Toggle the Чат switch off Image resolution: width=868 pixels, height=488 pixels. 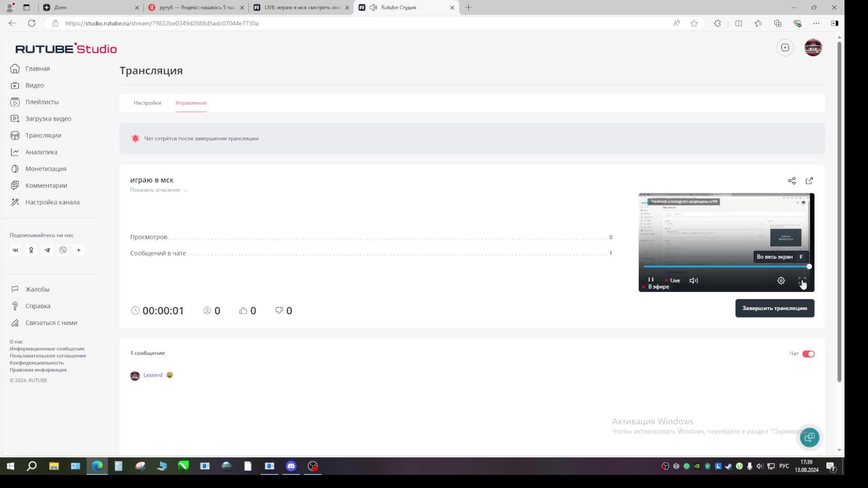(x=808, y=354)
